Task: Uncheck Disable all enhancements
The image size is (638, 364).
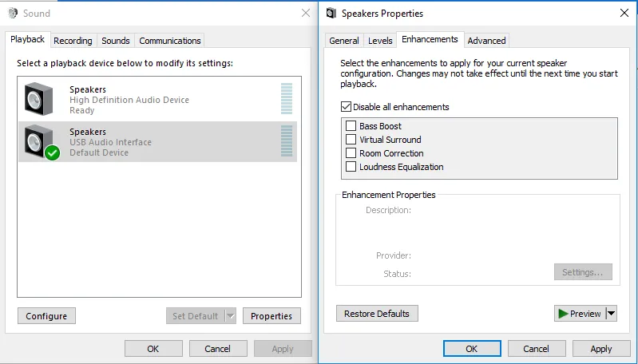Action: [346, 107]
